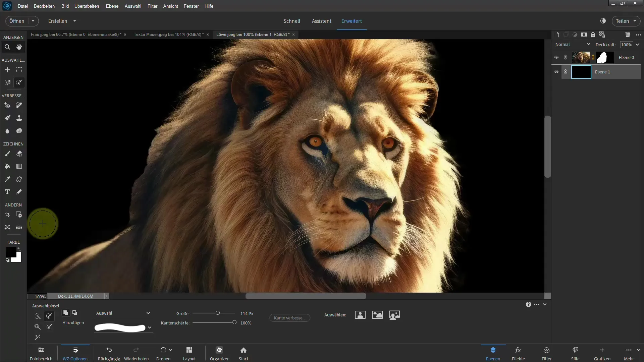Switch to Schnell mode tab
This screenshot has width=644, height=362.
(x=292, y=21)
